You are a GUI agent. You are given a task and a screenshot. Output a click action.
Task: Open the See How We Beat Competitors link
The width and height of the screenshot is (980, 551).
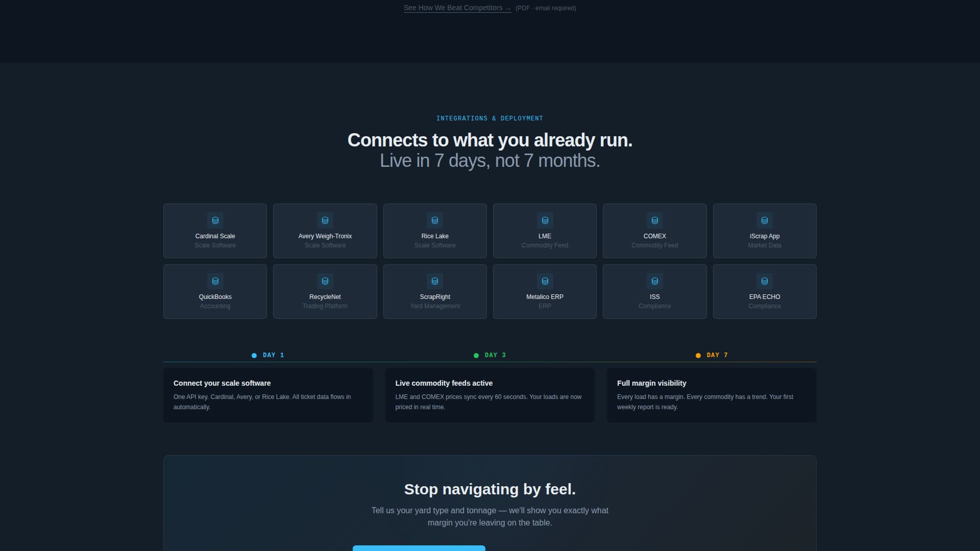pos(457,8)
